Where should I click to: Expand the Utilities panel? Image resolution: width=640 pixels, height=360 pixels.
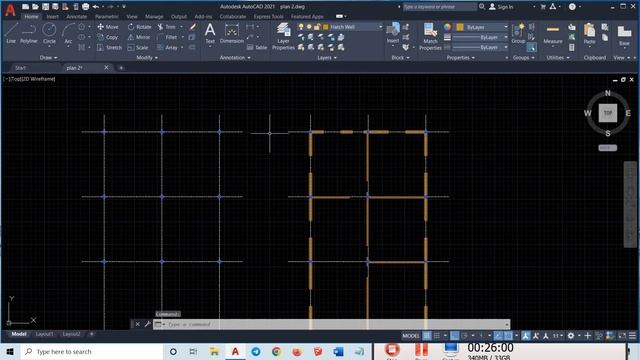[x=558, y=58]
